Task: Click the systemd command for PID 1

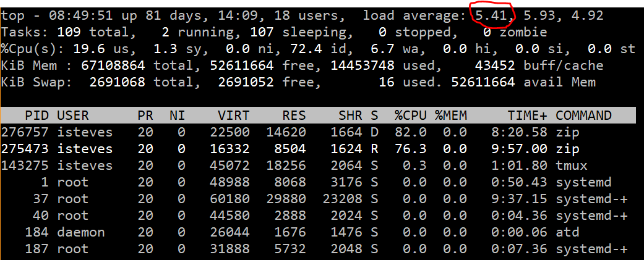Action: click(583, 182)
